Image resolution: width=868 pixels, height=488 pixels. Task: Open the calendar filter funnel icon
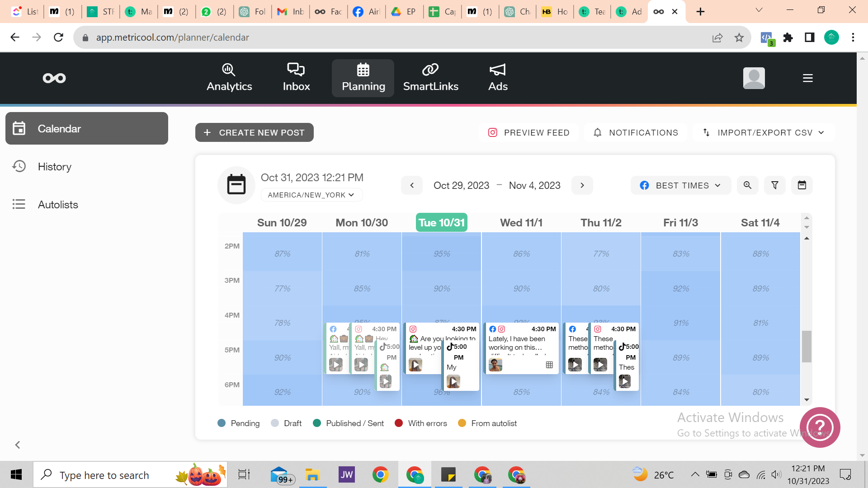pos(774,185)
